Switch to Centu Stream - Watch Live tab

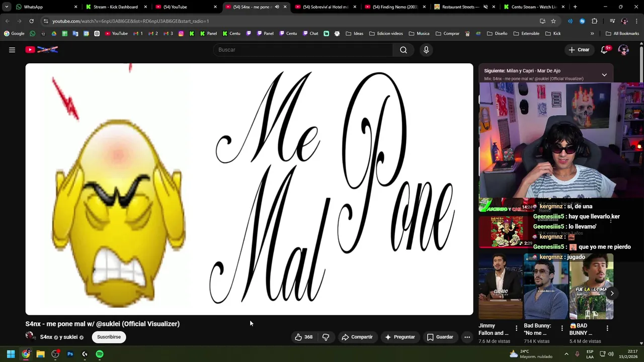tap(534, 7)
